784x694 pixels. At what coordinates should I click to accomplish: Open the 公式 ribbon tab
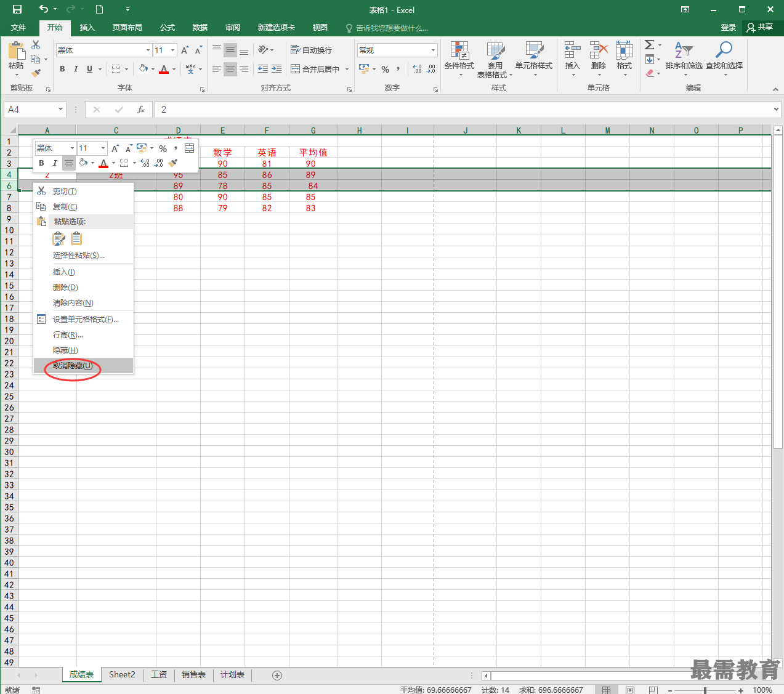tap(168, 28)
